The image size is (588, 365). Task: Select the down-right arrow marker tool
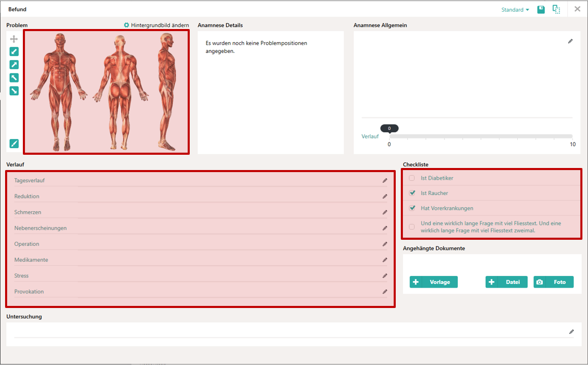(14, 91)
